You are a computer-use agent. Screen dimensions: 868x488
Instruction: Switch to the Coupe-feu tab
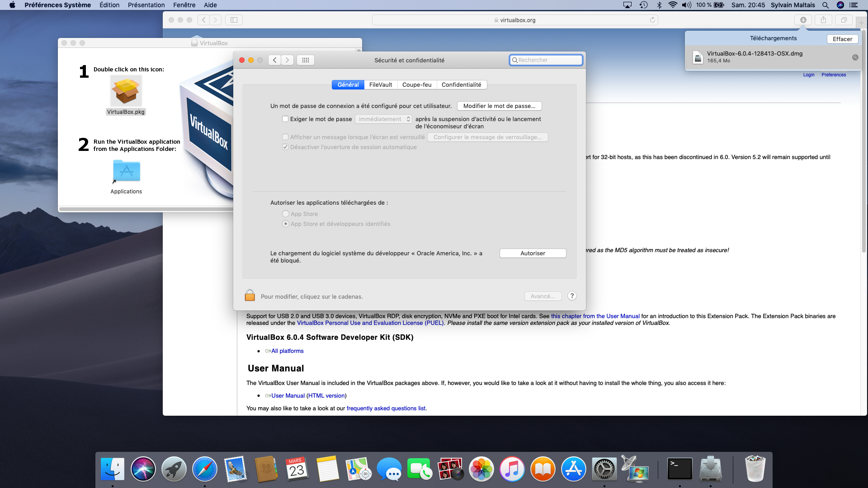click(417, 84)
